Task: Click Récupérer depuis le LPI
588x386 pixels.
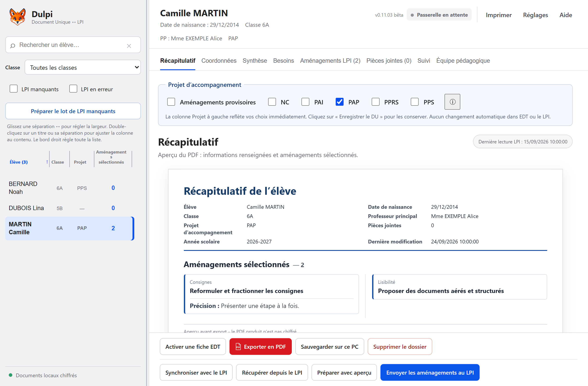Action: click(272, 373)
